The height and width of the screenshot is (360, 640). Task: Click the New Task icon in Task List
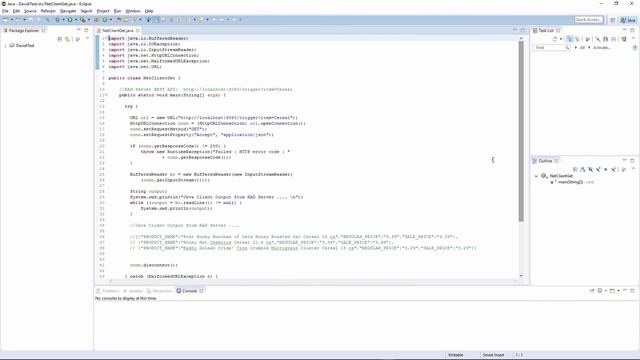point(555,39)
